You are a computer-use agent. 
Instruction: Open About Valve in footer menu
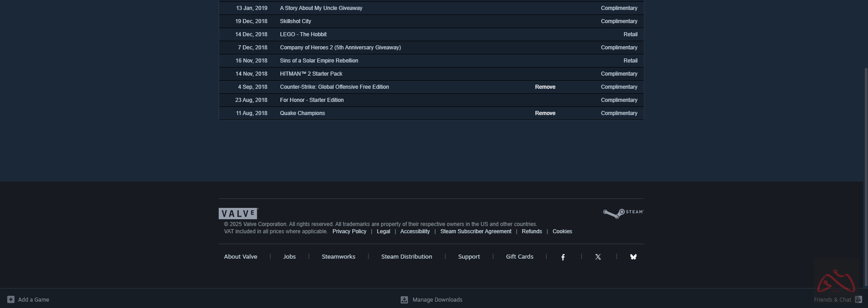click(x=240, y=257)
